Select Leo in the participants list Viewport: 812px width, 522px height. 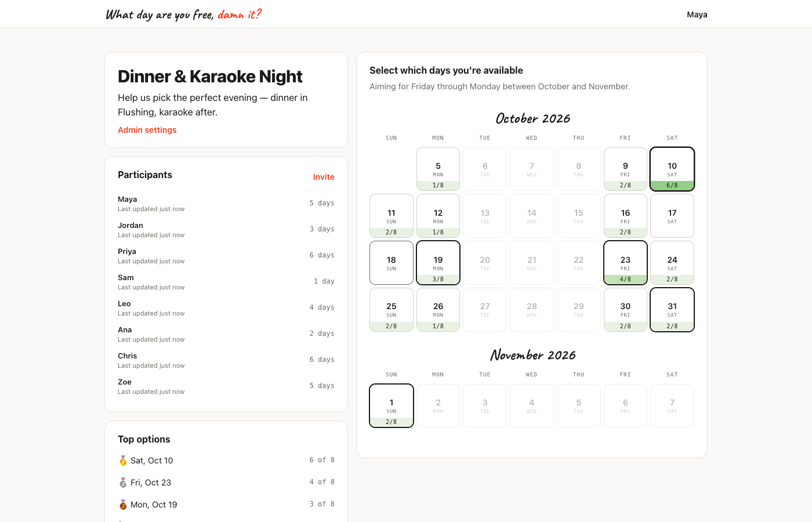tap(226, 308)
